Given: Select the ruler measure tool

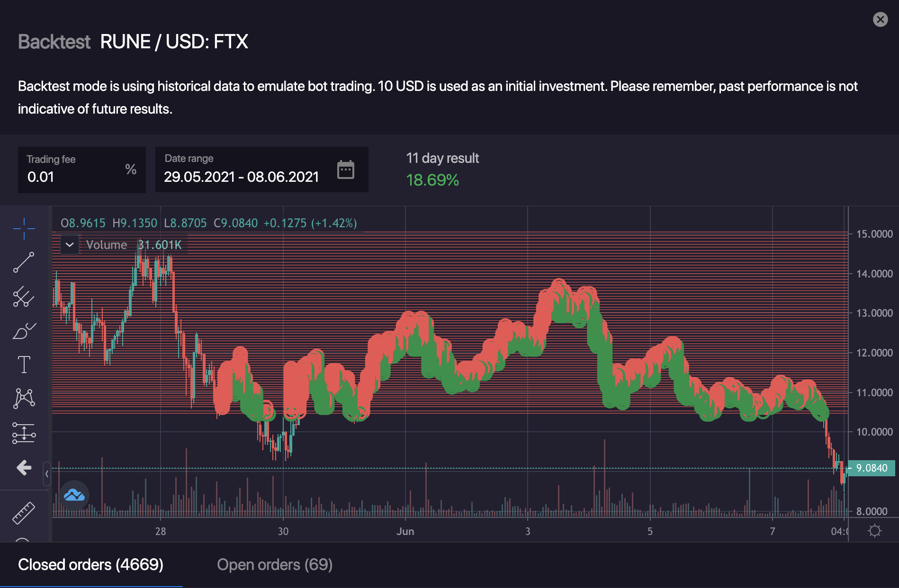Looking at the screenshot, I should coord(24,513).
